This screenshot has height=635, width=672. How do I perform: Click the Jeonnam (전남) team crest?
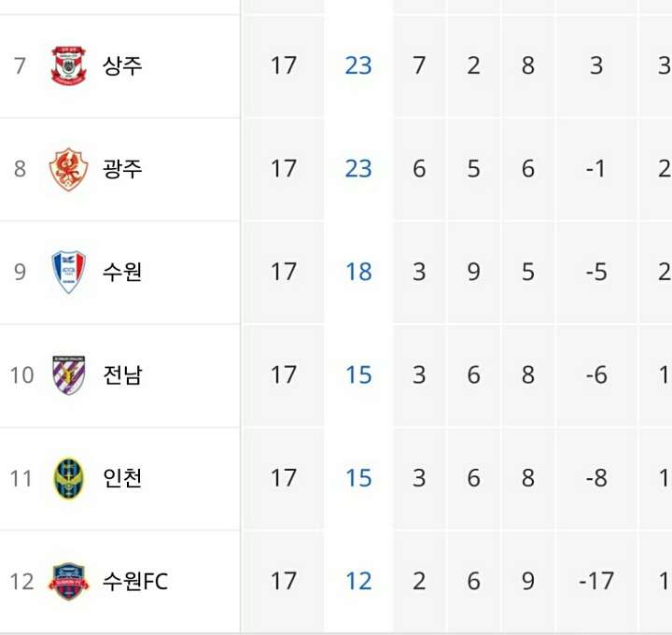pos(68,375)
